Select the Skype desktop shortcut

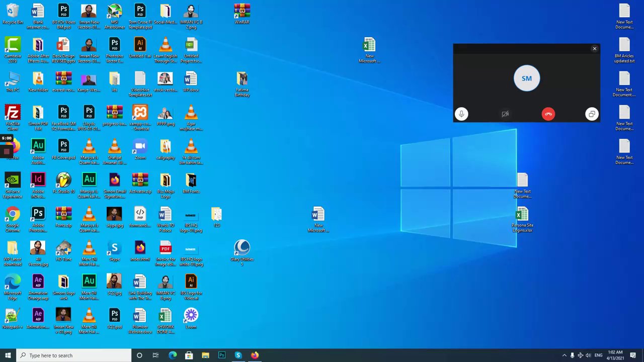(114, 251)
